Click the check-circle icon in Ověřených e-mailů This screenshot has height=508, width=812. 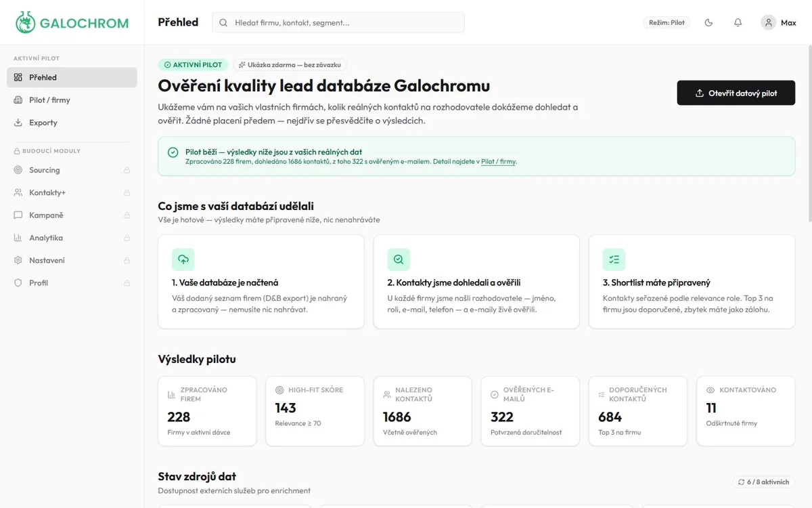pos(495,394)
